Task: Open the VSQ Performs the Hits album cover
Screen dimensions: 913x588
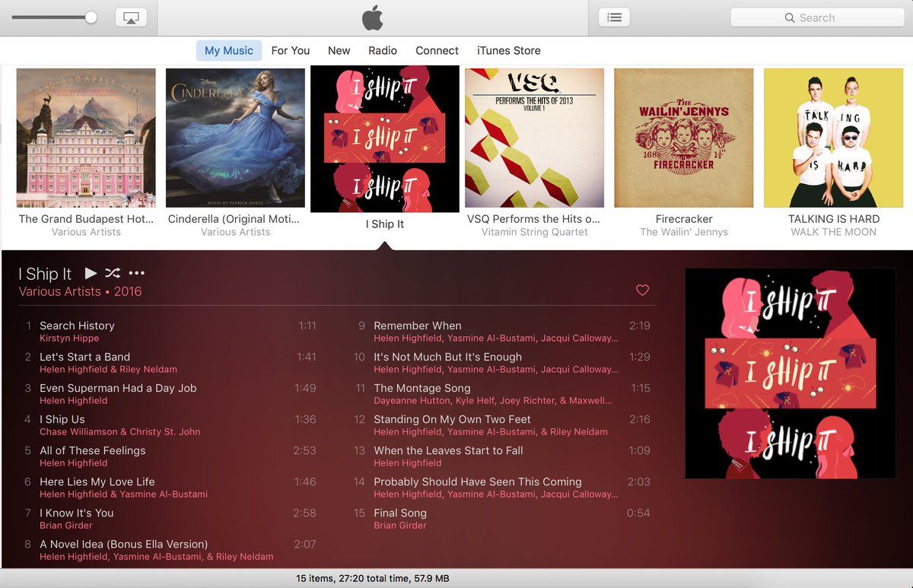Action: [535, 138]
